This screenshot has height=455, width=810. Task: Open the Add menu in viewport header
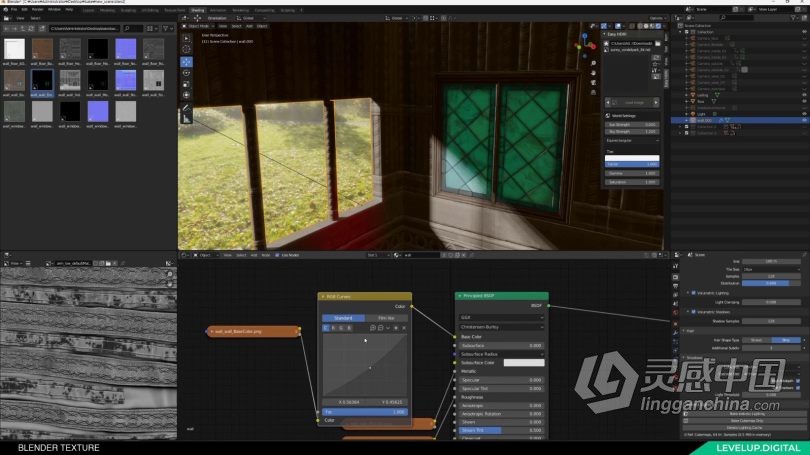[x=250, y=26]
